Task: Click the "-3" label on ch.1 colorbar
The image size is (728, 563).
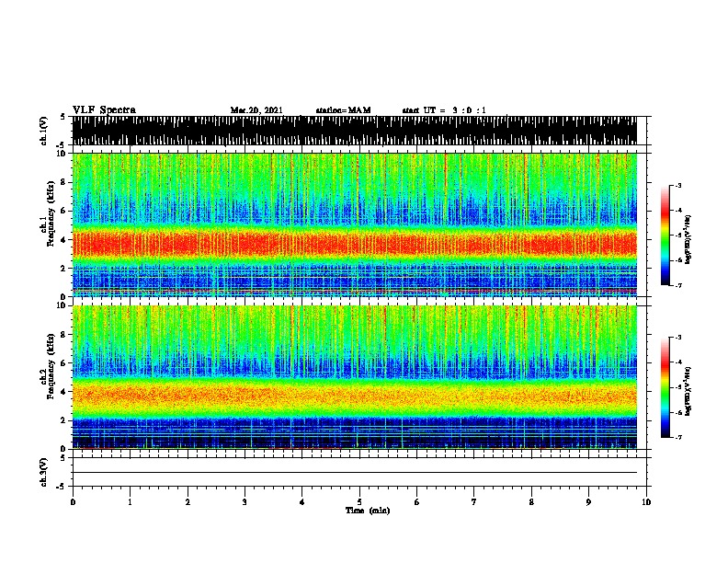Action: [x=678, y=185]
